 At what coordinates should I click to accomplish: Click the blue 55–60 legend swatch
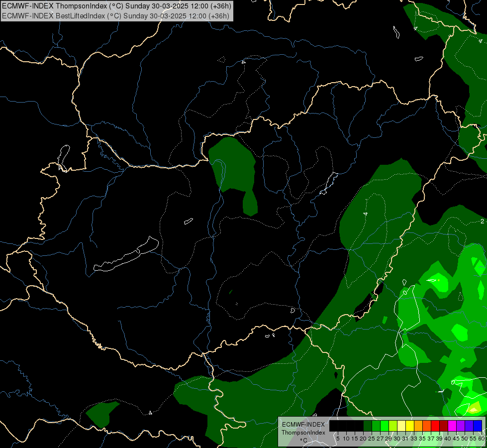(478, 426)
